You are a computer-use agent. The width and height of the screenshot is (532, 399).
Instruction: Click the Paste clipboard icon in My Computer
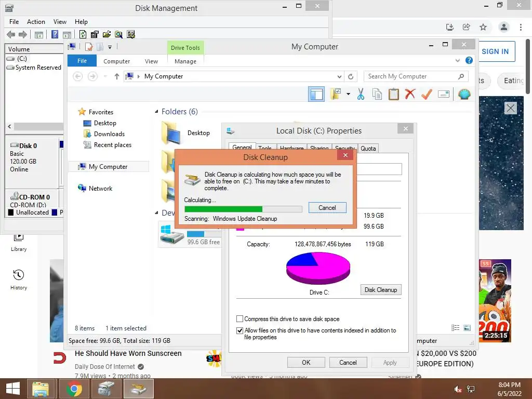(x=394, y=94)
